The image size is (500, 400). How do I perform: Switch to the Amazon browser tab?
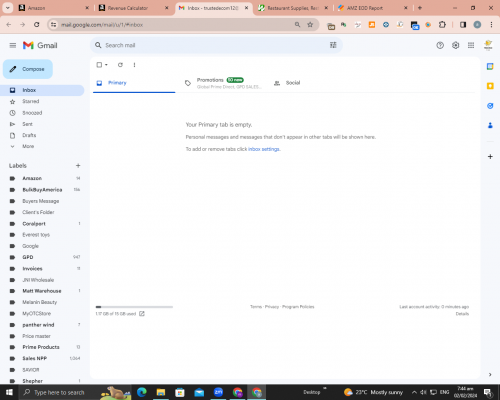tap(53, 8)
